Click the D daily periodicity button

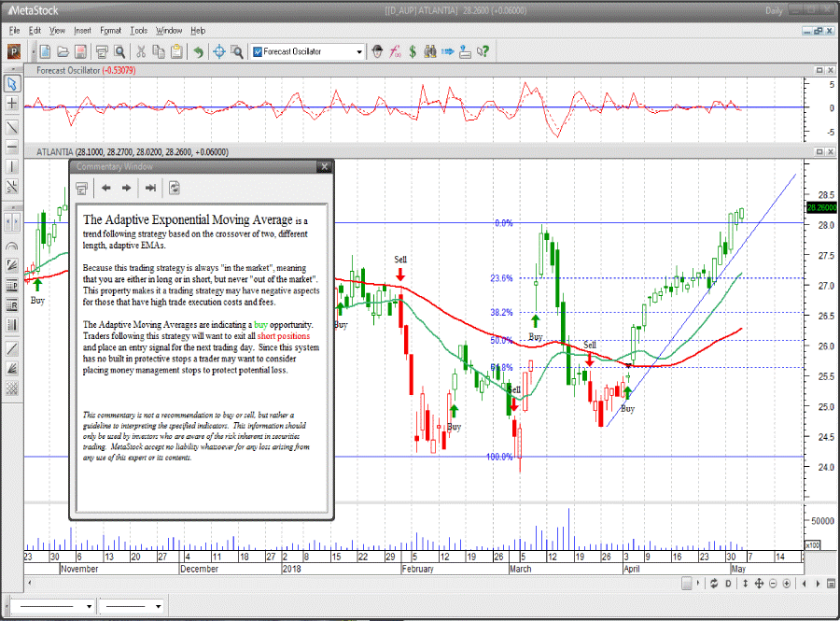point(728,584)
